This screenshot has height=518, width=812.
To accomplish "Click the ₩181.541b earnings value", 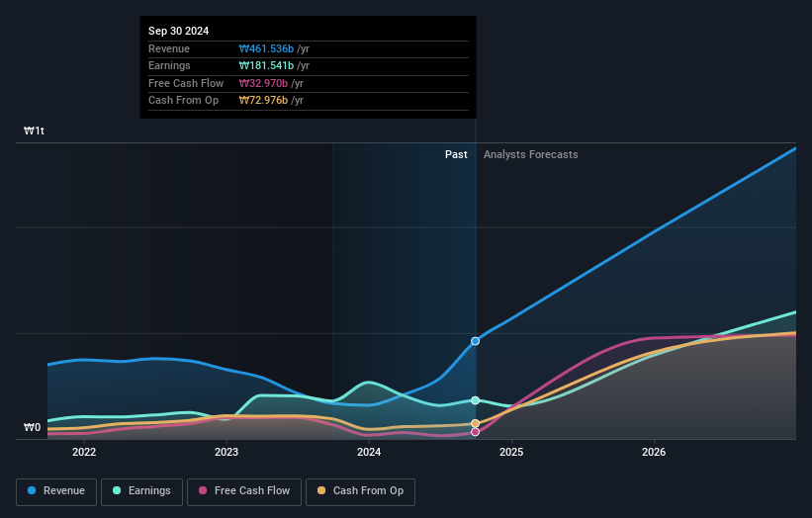I will tap(266, 65).
